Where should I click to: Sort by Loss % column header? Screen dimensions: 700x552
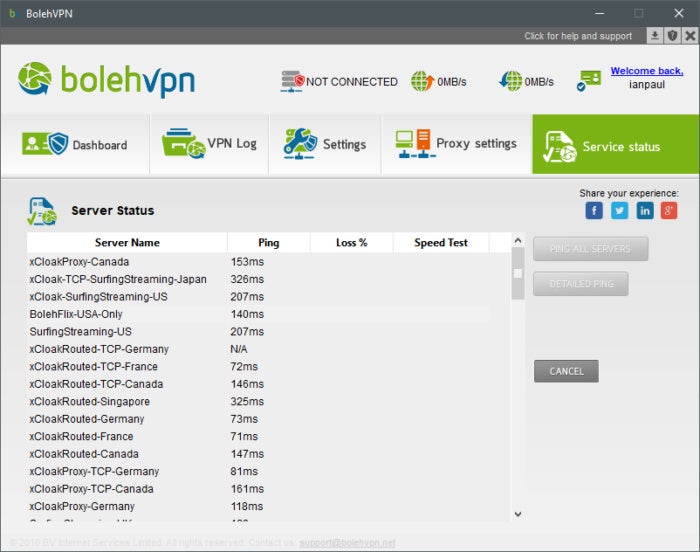tap(352, 243)
